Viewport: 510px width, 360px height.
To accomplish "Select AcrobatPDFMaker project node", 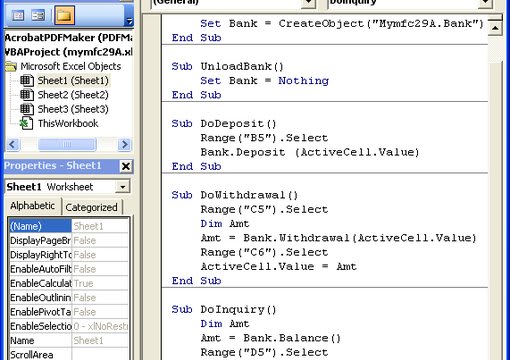I will (x=68, y=38).
